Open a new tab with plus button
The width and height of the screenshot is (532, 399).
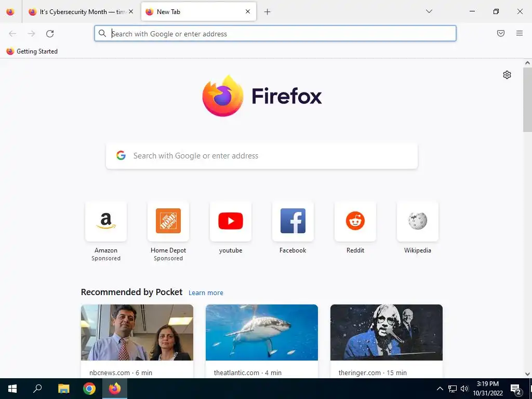click(268, 12)
